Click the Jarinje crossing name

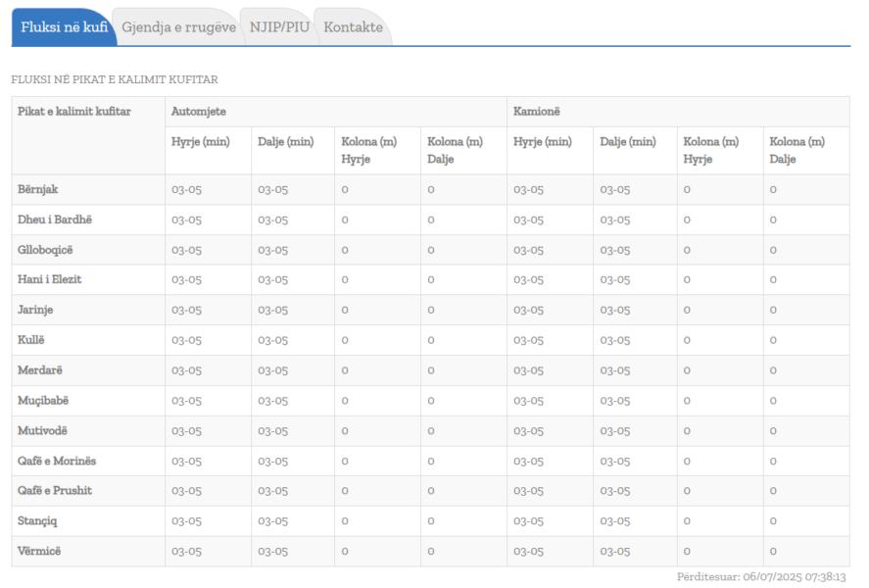click(x=35, y=310)
